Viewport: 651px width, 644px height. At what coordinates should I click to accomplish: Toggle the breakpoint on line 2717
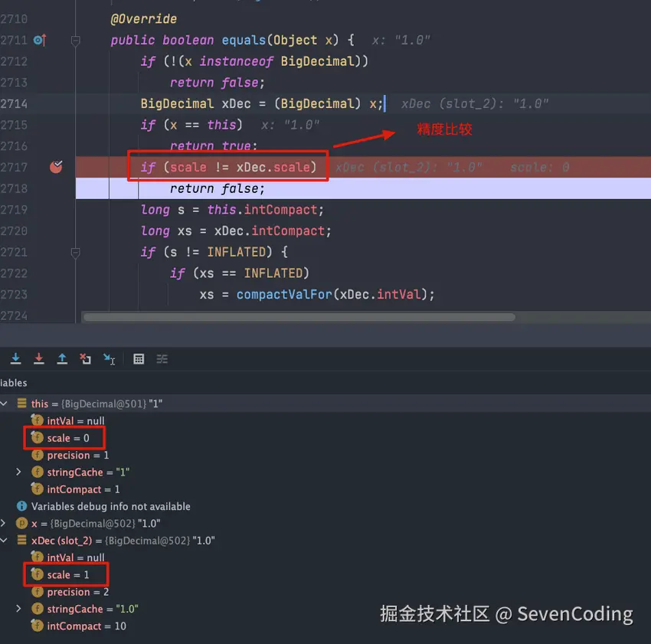(56, 167)
